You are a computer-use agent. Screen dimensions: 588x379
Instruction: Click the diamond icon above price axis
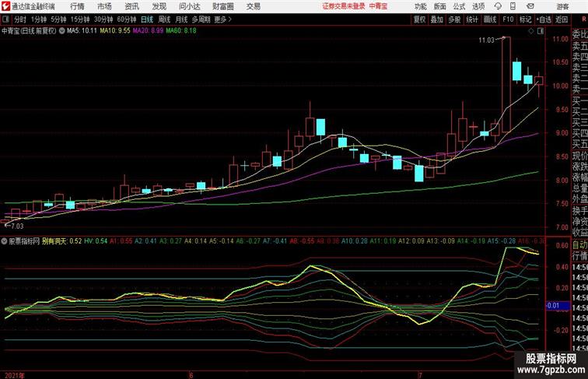(531, 31)
